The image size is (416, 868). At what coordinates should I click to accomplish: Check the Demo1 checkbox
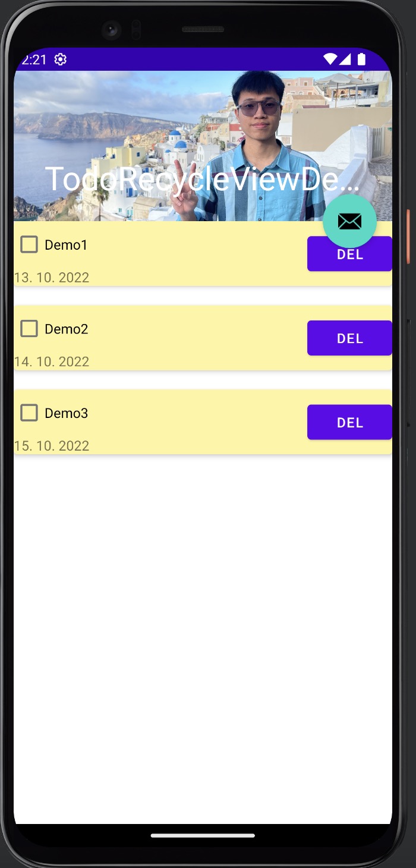29,244
